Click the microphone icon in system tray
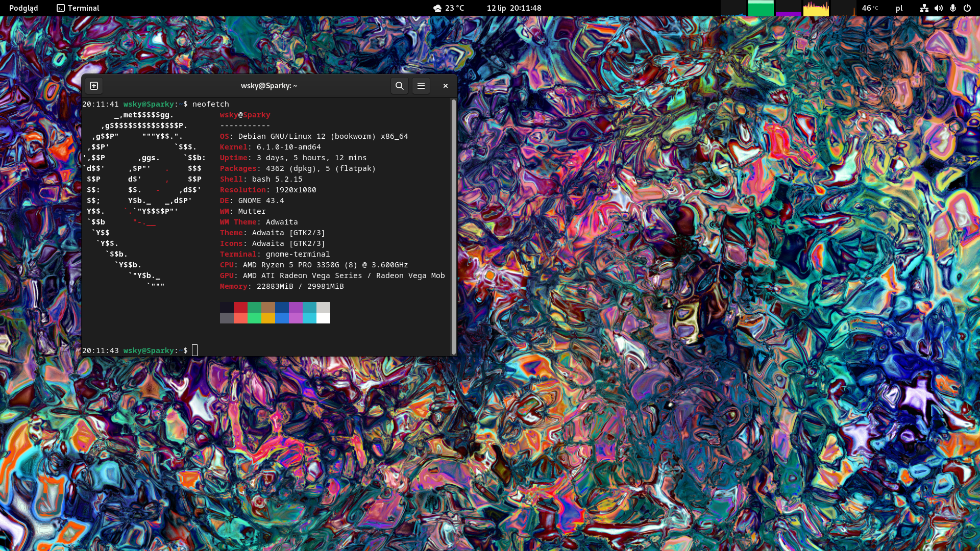This screenshot has height=551, width=980. pos(953,8)
